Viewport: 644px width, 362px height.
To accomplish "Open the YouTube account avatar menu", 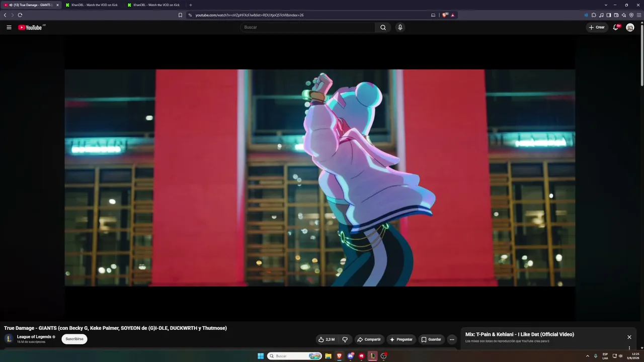I will click(x=630, y=27).
